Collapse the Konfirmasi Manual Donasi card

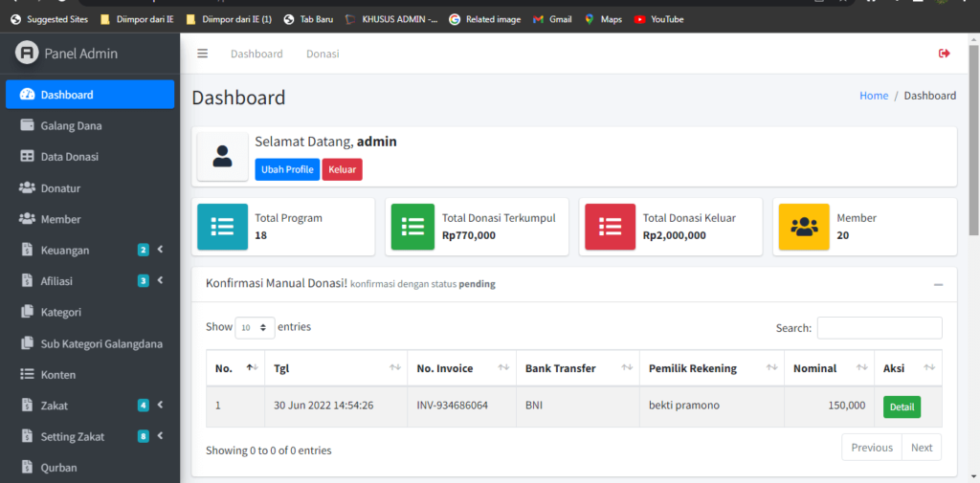pos(938,285)
